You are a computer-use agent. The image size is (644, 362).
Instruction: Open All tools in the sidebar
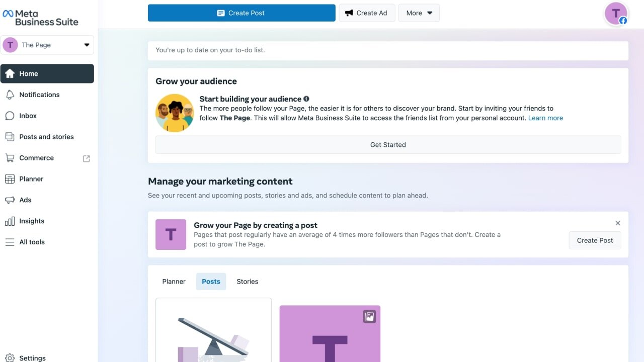click(x=47, y=242)
